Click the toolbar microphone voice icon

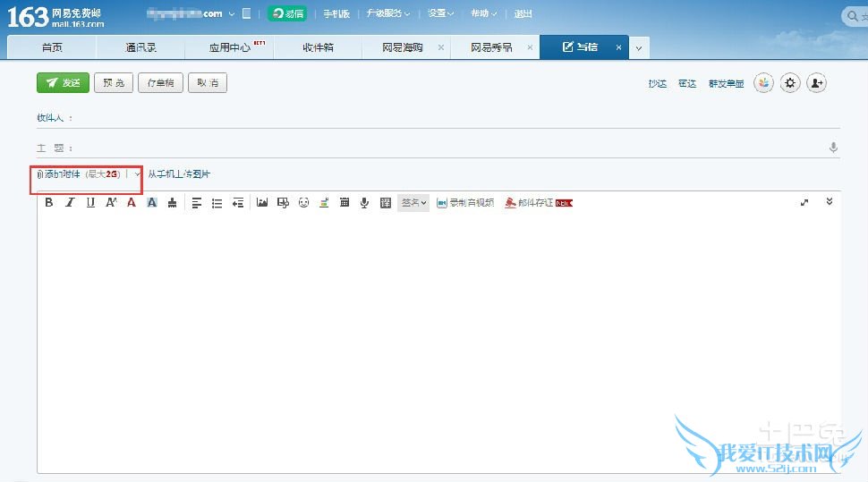click(x=364, y=203)
